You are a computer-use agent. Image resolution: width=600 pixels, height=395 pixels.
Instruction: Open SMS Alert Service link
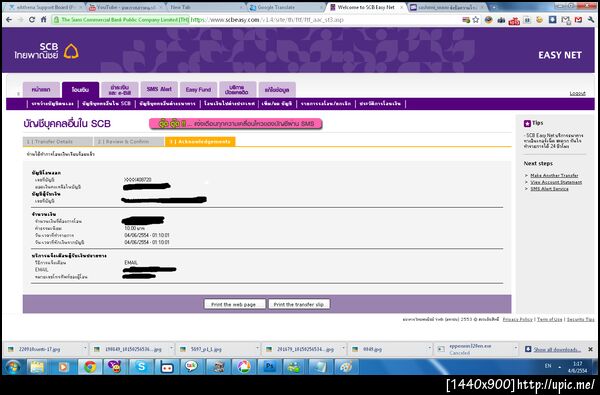[x=549, y=189]
